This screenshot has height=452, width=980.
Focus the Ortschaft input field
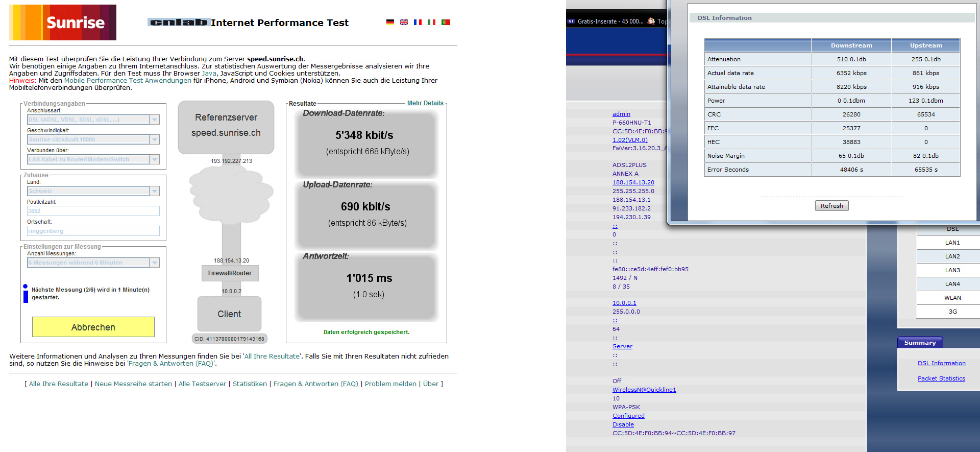click(93, 231)
